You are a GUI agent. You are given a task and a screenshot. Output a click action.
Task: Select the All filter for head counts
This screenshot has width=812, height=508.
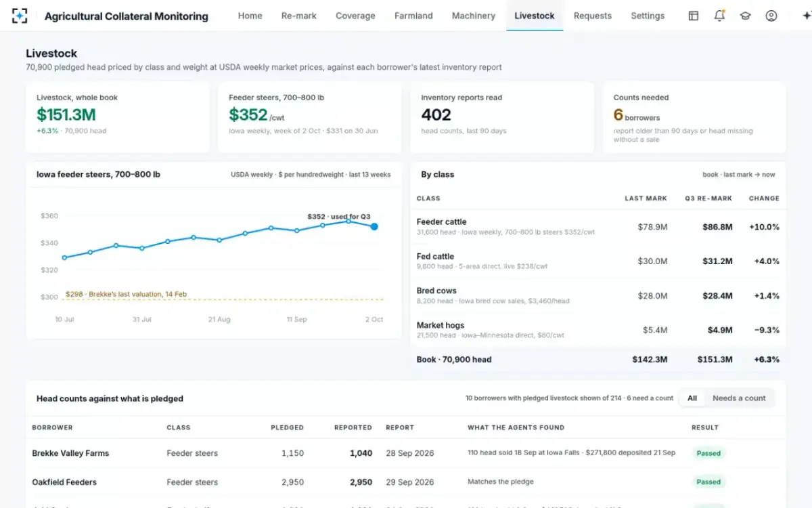tap(692, 398)
